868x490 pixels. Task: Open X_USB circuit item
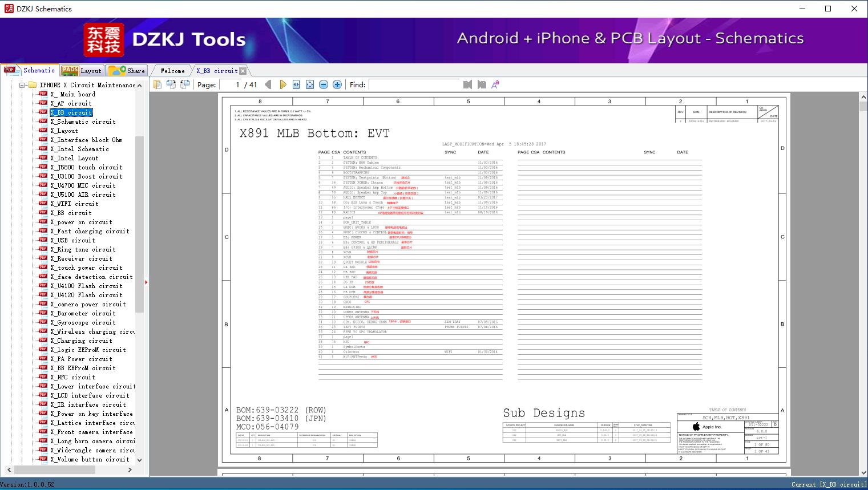click(72, 240)
